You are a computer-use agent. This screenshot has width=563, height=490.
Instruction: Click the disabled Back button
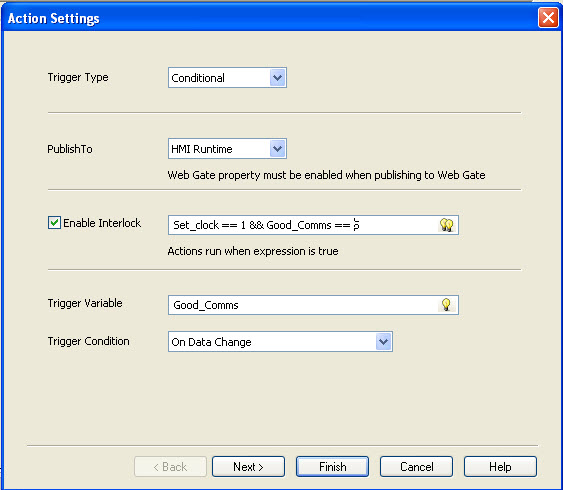click(170, 467)
